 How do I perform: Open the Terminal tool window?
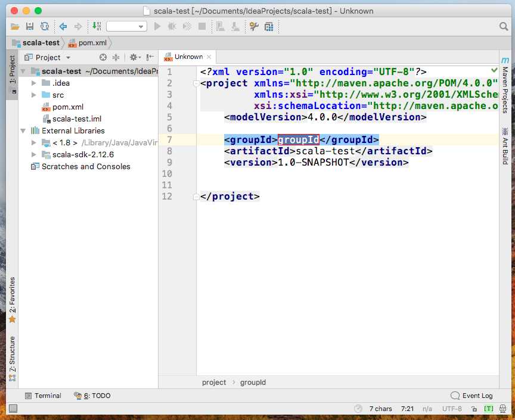(x=43, y=396)
